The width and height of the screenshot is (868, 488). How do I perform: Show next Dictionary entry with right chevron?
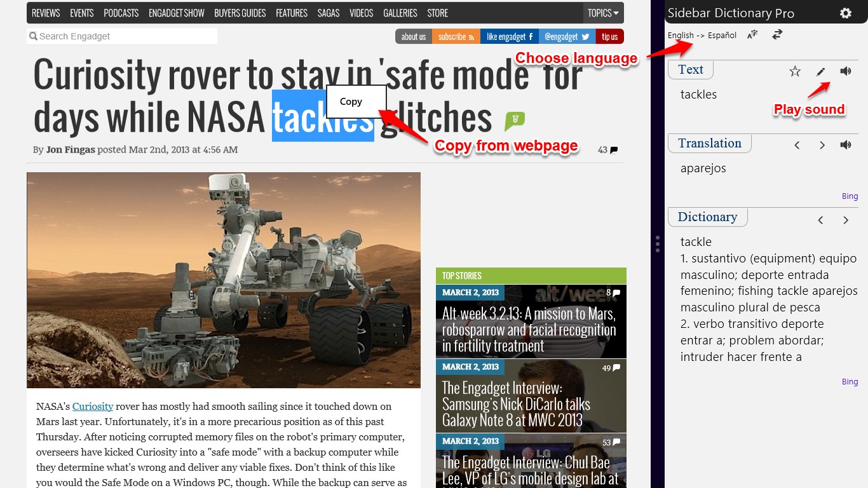pos(846,220)
